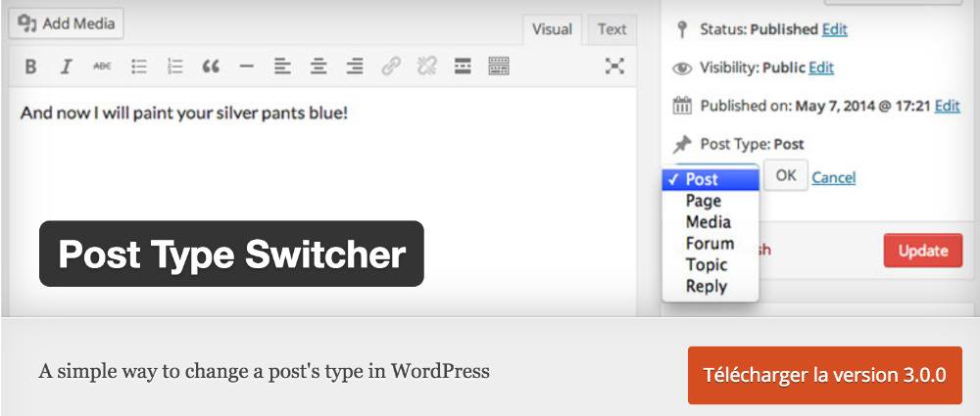This screenshot has width=980, height=416.
Task: Toggle bold formatting in the editor toolbar
Action: 30,67
